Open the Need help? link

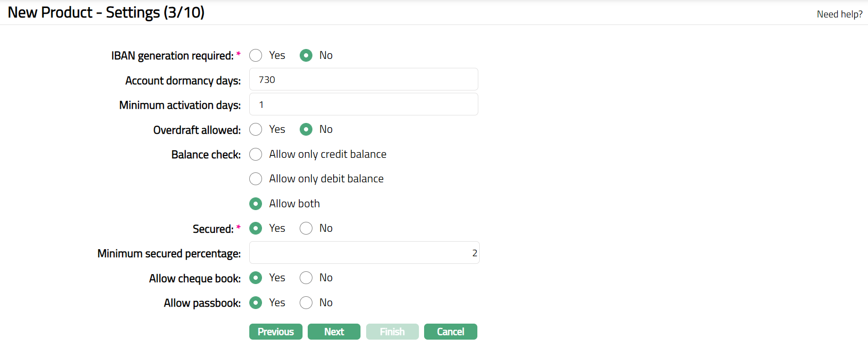coord(839,14)
